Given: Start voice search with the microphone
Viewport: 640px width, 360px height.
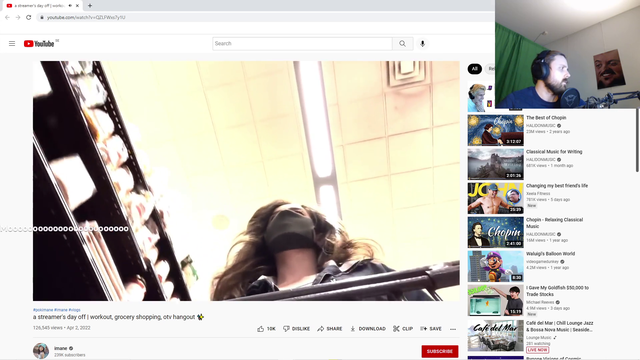Looking at the screenshot, I should (x=422, y=44).
